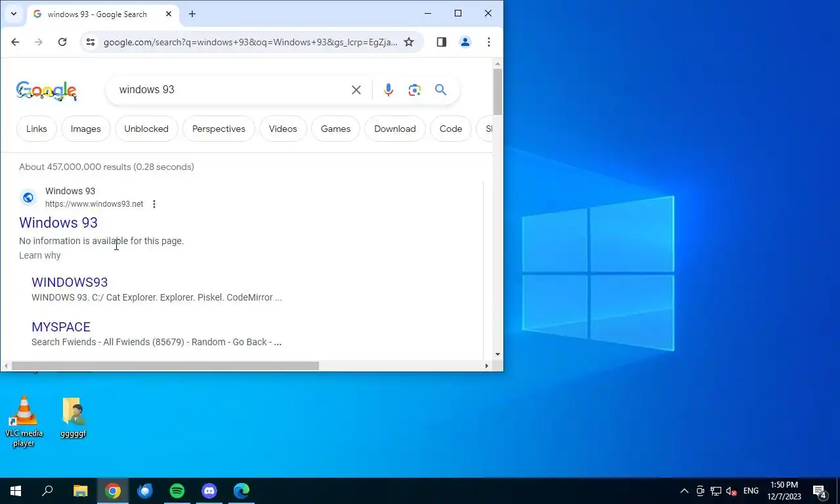Viewport: 840px width, 504px height.
Task: Show hidden system tray icons
Action: (684, 491)
